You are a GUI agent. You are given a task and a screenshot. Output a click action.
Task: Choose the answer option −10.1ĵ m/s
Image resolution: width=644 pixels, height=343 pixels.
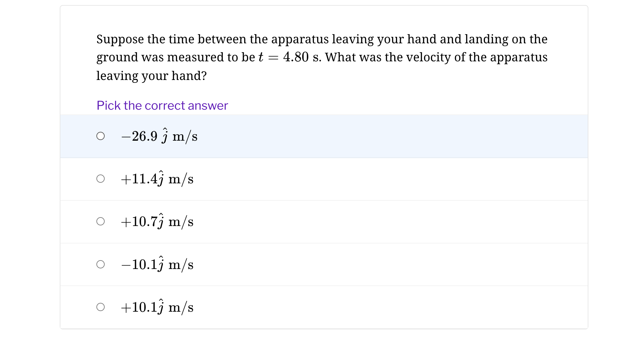pos(157,264)
